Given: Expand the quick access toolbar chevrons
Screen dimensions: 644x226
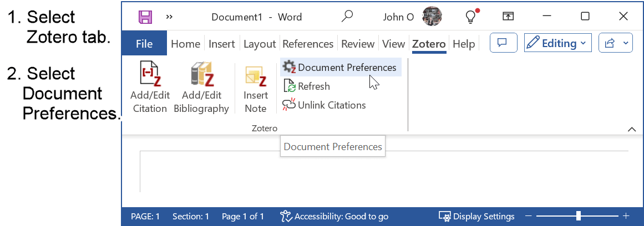Looking at the screenshot, I should point(169,17).
